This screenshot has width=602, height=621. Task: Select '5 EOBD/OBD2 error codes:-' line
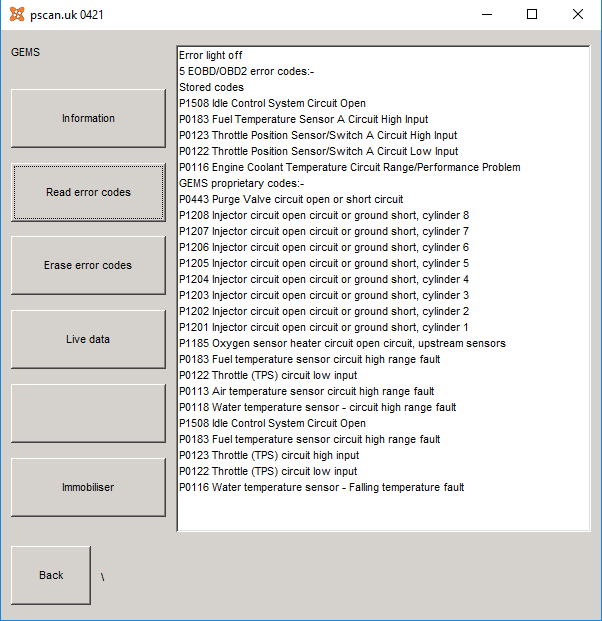pos(246,71)
